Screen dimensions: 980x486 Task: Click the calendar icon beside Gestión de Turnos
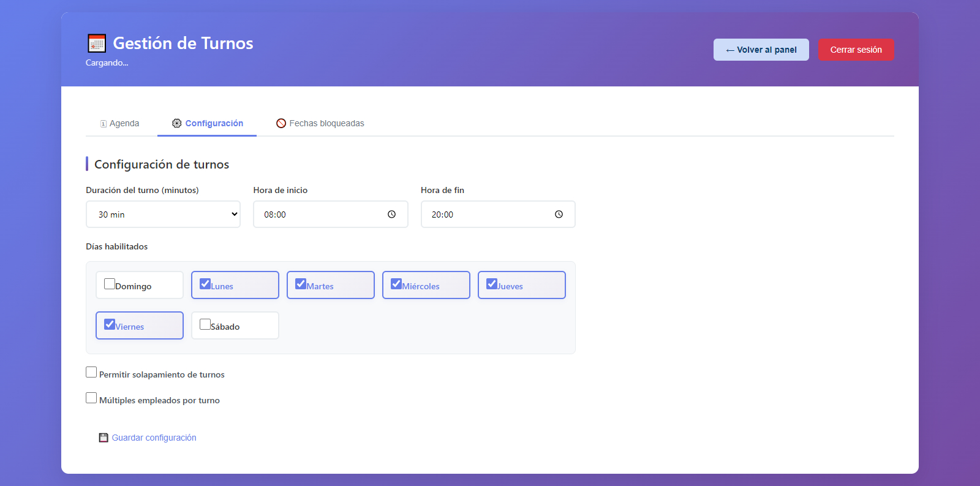97,43
